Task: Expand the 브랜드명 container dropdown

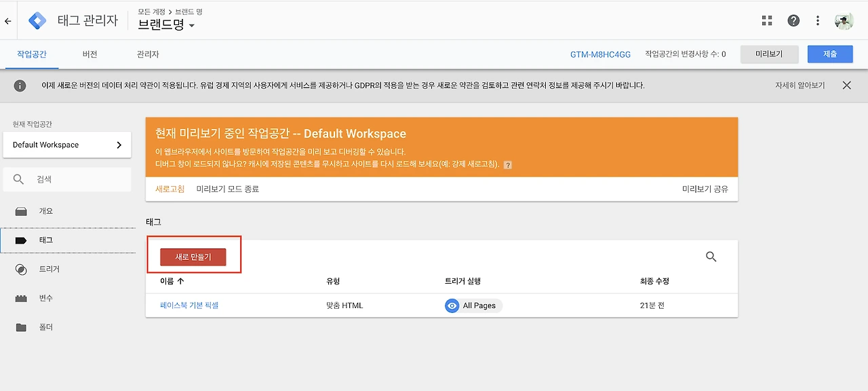Action: click(166, 24)
